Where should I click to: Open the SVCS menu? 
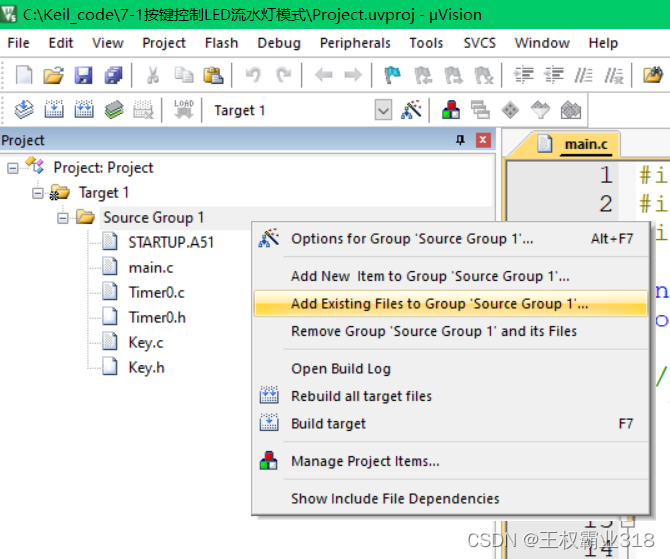479,43
